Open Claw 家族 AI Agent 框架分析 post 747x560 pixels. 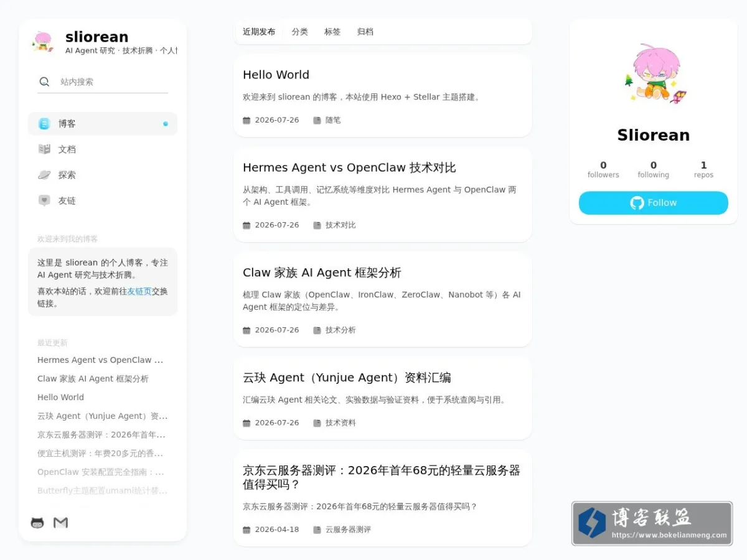[322, 273]
